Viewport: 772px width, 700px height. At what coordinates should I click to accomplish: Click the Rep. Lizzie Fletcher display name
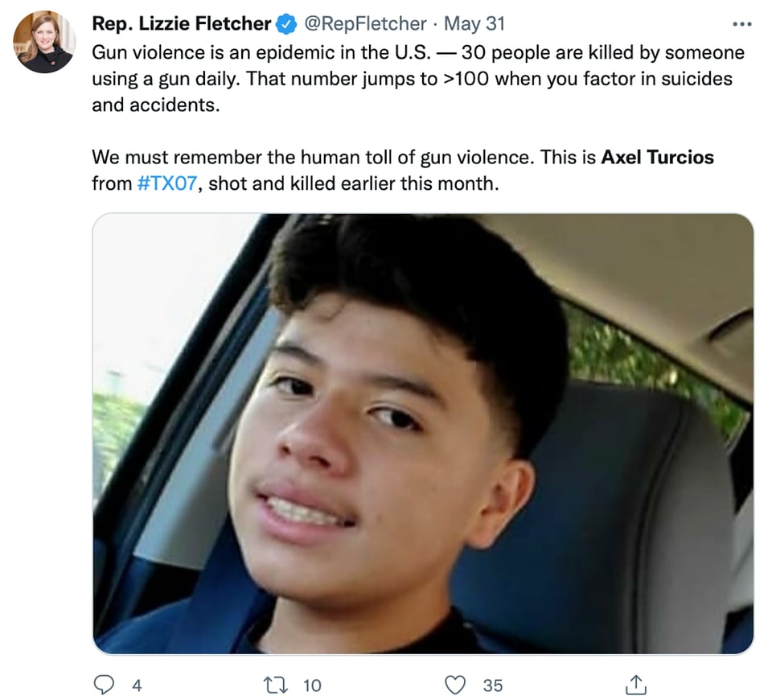pyautogui.click(x=181, y=23)
